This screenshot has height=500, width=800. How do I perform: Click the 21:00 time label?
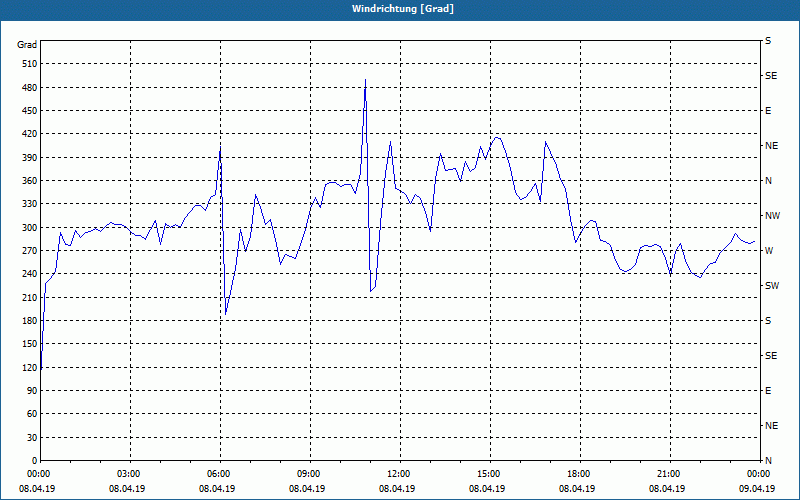[x=669, y=474]
